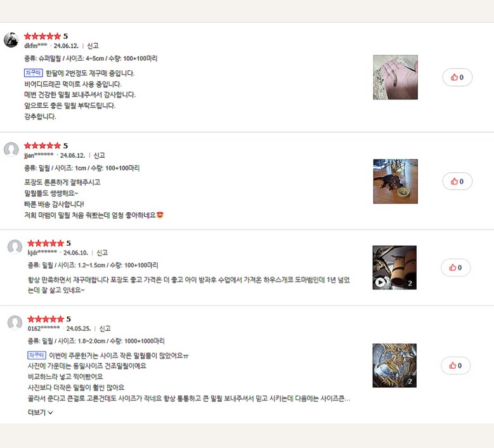
Task: Expand 더보기 to read full review
Action: coord(41,412)
